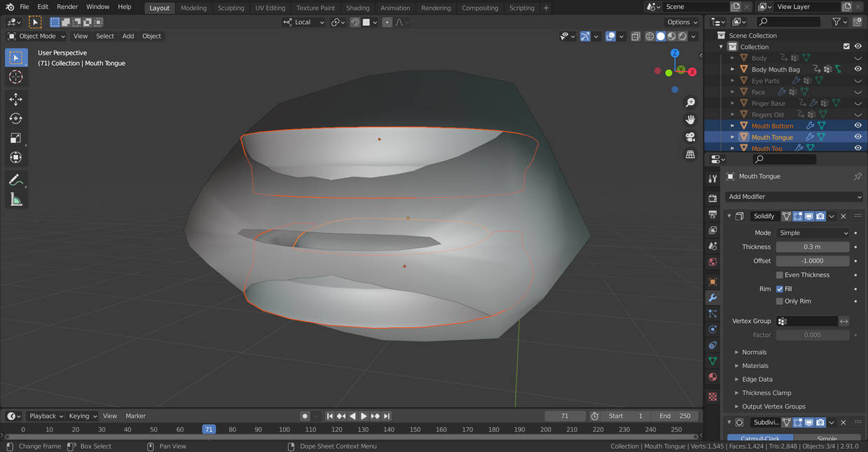Open the Modifier properties wrench tab
The image size is (868, 452).
point(712,298)
